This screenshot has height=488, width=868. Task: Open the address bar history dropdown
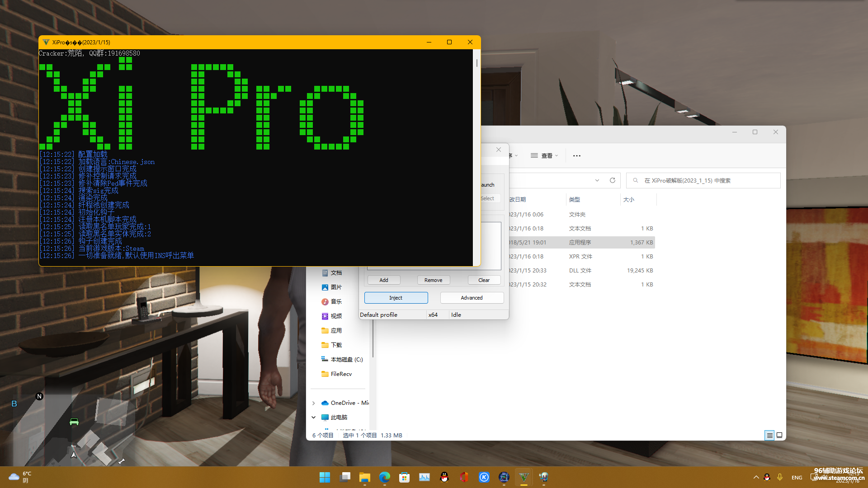[597, 180]
